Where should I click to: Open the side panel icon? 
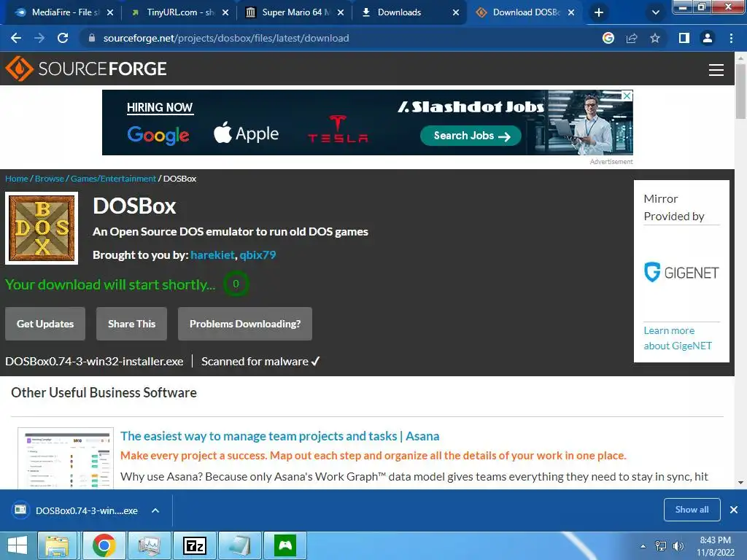pyautogui.click(x=684, y=38)
